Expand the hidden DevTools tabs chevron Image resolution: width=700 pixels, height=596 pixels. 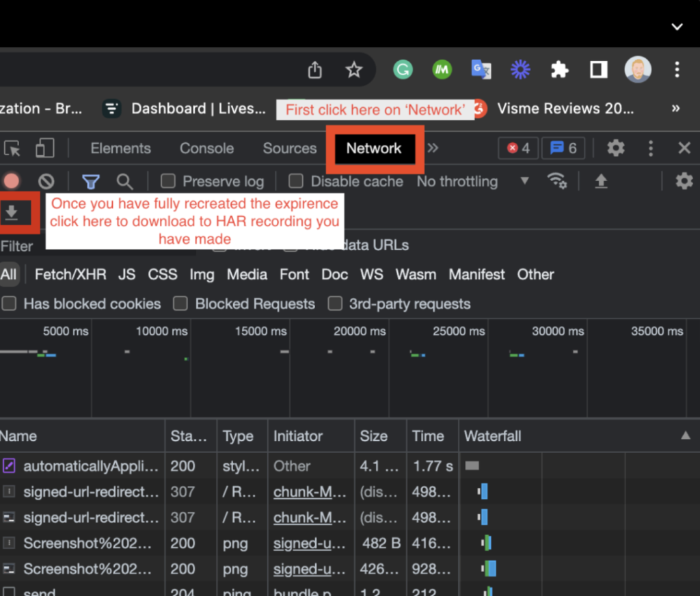[433, 148]
